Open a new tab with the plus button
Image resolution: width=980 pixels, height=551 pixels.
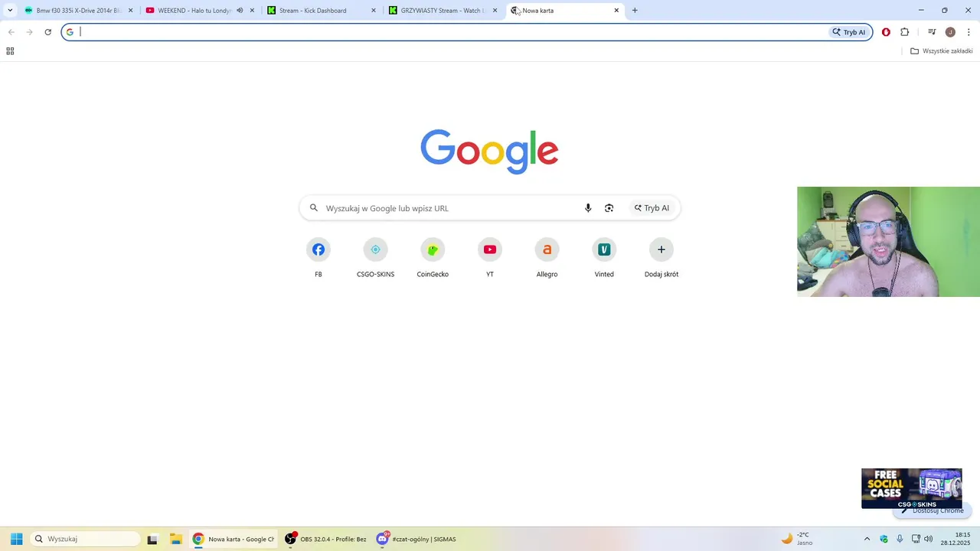[x=635, y=11]
